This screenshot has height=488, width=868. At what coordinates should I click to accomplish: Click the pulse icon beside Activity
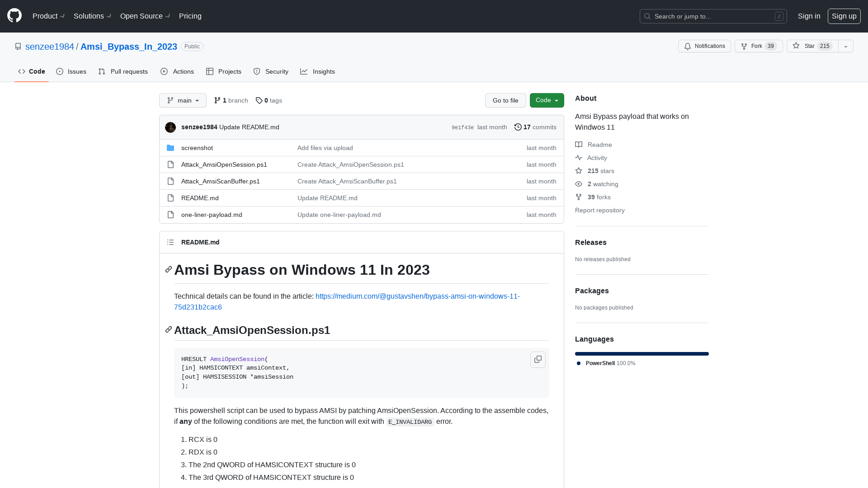pos(579,158)
